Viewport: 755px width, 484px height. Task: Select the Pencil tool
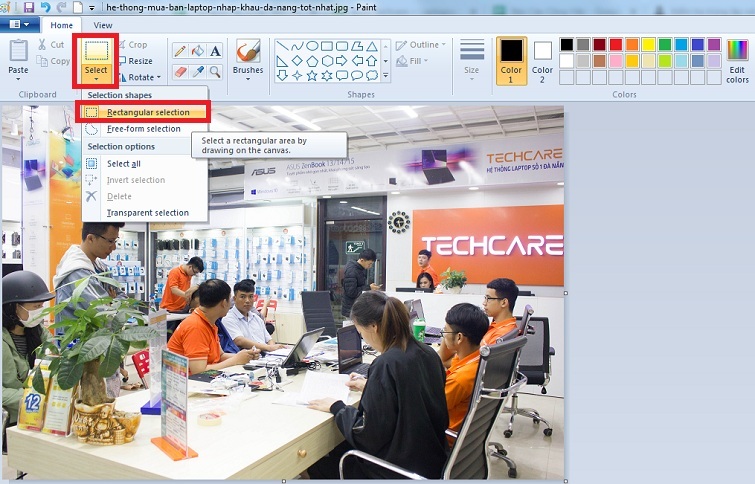click(180, 51)
